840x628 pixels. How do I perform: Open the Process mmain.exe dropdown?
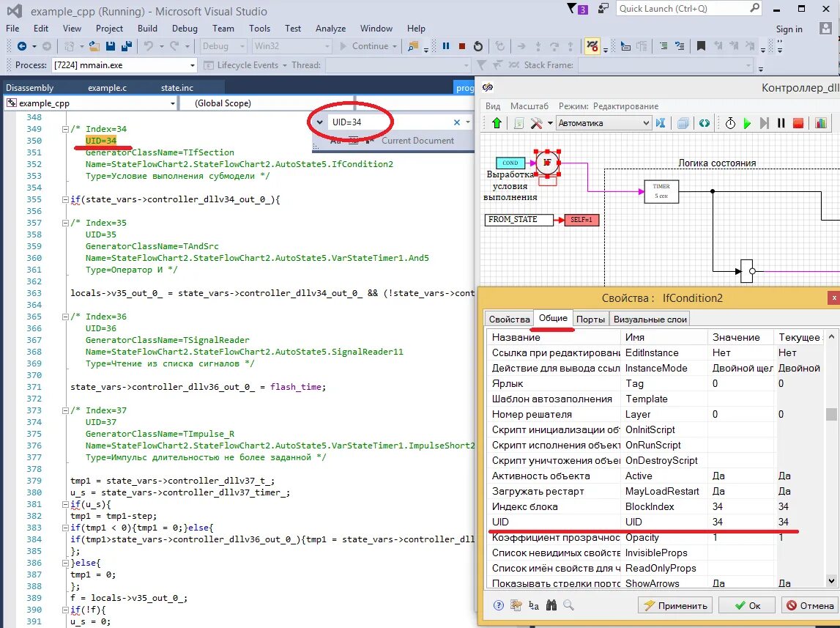click(x=193, y=65)
